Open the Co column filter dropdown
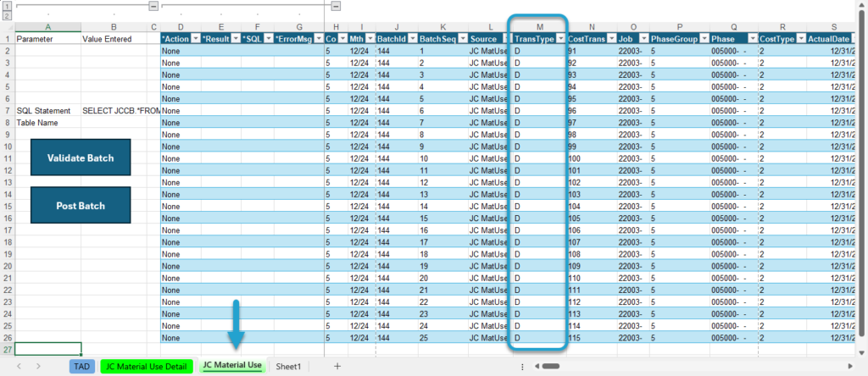 (x=342, y=39)
